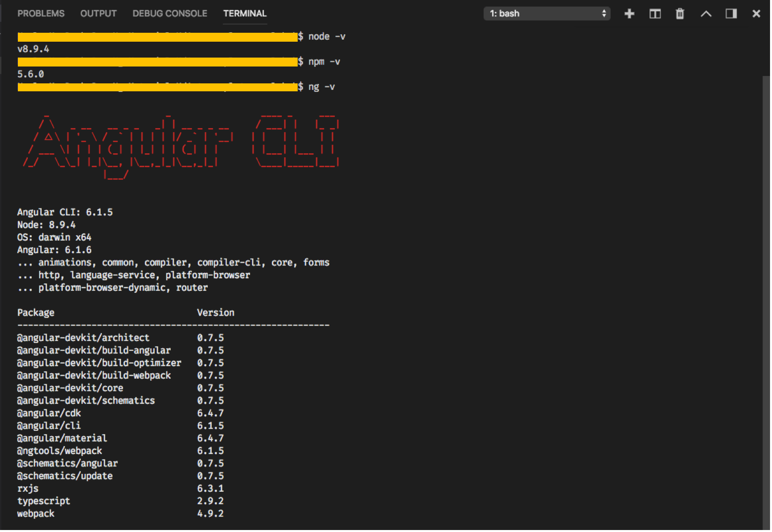Click version 6.1.5 in the @angular/cli row
This screenshot has width=772, height=532.
click(210, 426)
